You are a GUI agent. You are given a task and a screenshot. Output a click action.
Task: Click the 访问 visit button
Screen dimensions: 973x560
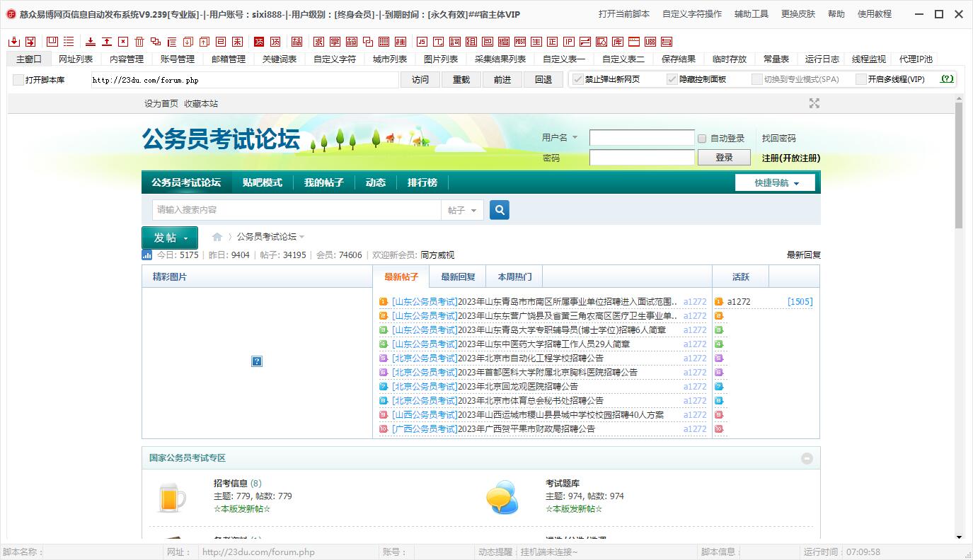click(x=420, y=80)
